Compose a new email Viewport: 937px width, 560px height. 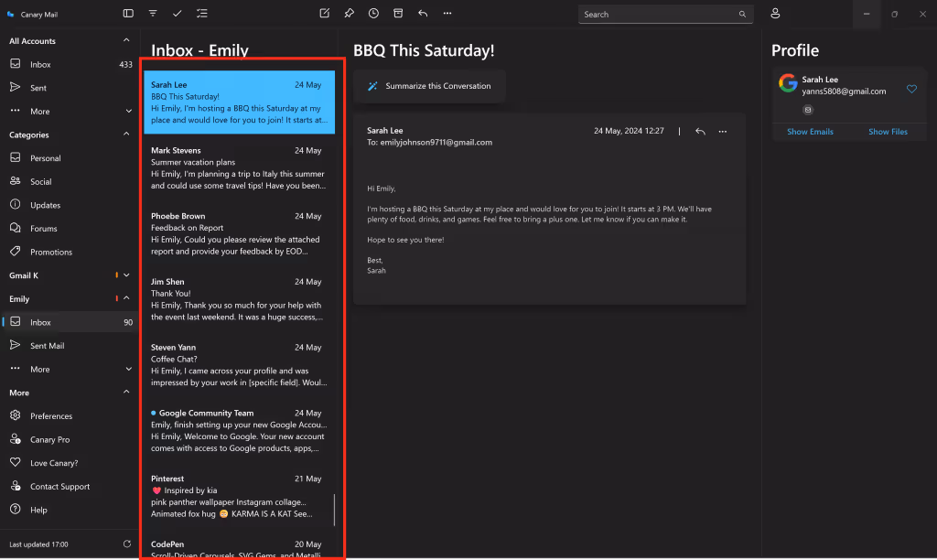[x=325, y=13]
